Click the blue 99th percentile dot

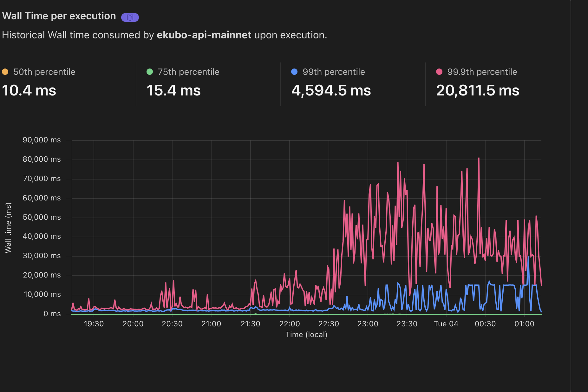(x=295, y=72)
